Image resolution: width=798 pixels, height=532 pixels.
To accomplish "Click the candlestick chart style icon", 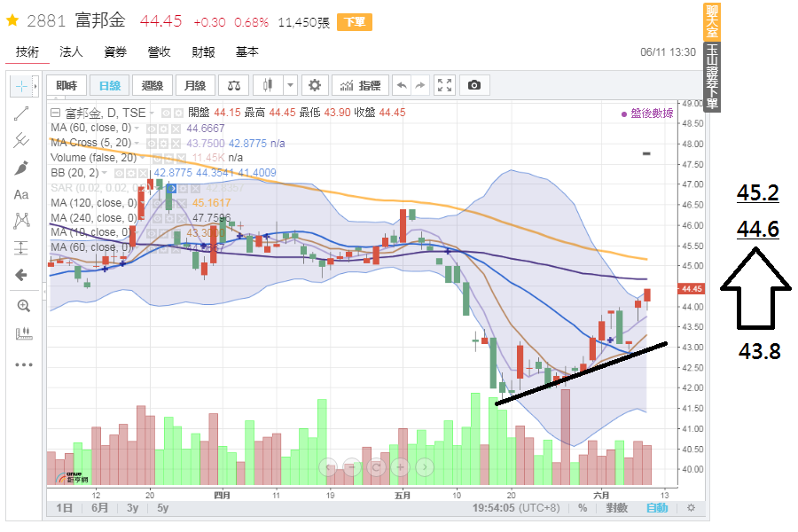I will (x=268, y=85).
